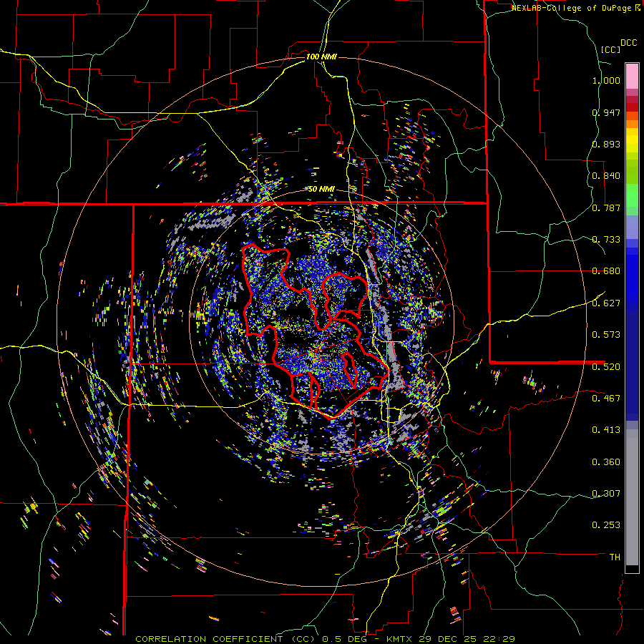Screen dimensions: 644x644
Task: Click the DCC label above the color bar
Action: (628, 43)
